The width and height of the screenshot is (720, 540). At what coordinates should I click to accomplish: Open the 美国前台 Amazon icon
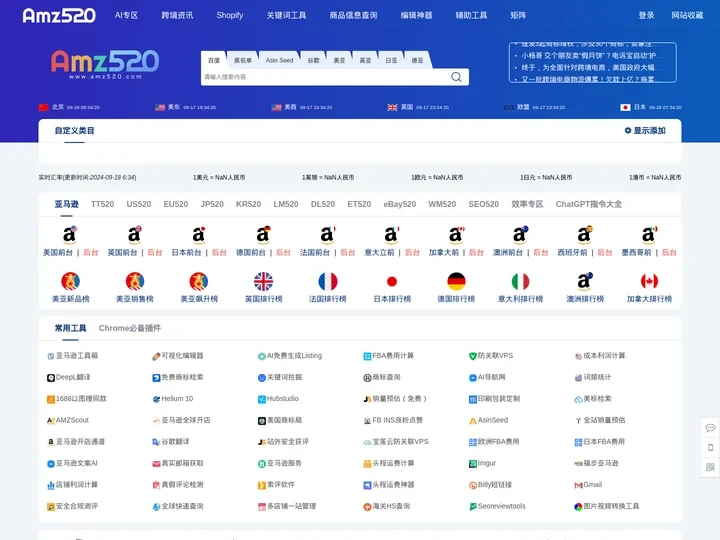[x=70, y=234]
